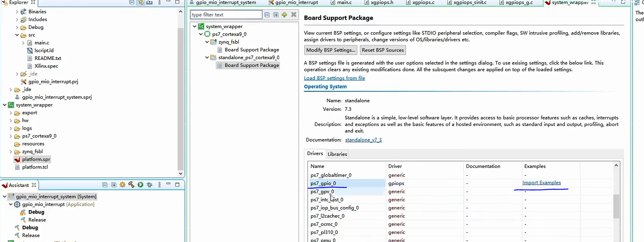Click the green plus add icon

(x=284, y=15)
